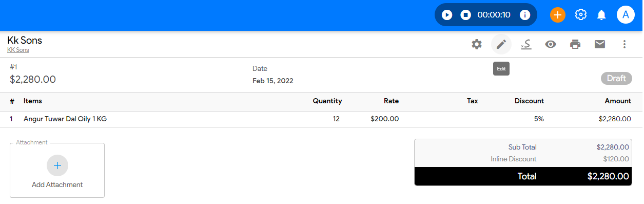Open user profile avatar A
This screenshot has height=204, width=644.
[626, 15]
